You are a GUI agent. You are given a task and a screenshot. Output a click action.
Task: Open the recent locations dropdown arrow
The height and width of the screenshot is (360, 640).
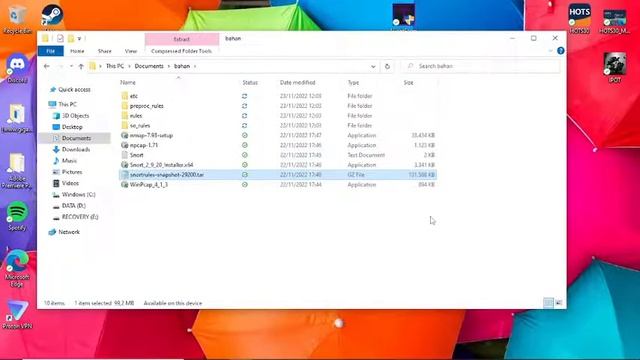pos(71,66)
